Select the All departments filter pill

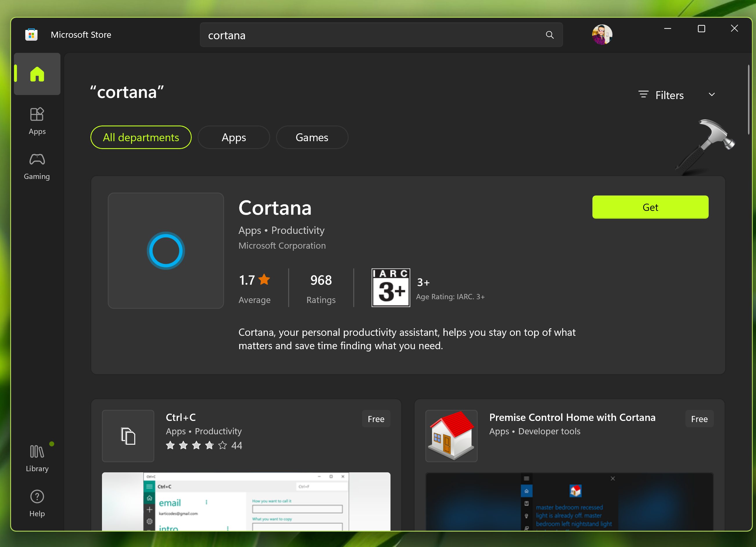[141, 137]
